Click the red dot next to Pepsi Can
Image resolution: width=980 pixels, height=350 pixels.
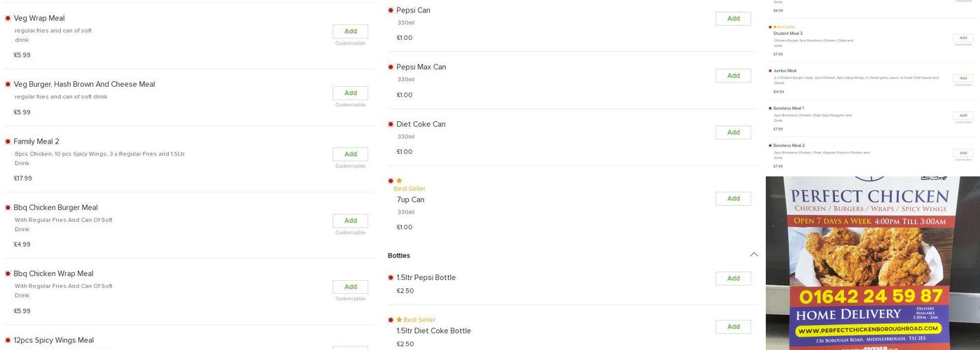pos(391,10)
